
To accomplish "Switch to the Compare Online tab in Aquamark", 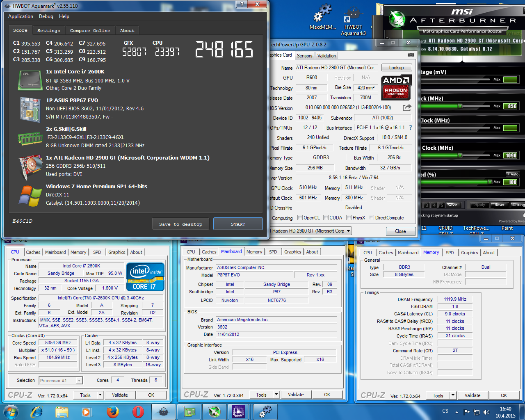I will (x=90, y=30).
